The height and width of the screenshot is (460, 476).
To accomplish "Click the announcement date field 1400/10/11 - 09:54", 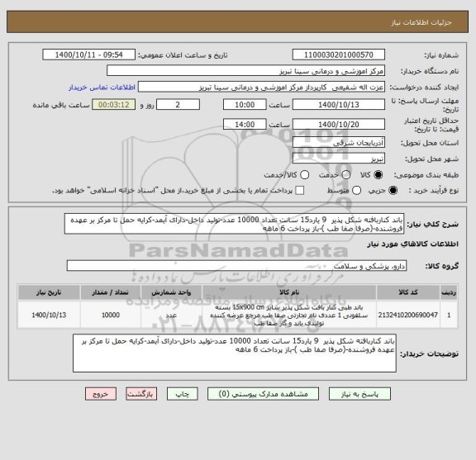I will coord(89,55).
